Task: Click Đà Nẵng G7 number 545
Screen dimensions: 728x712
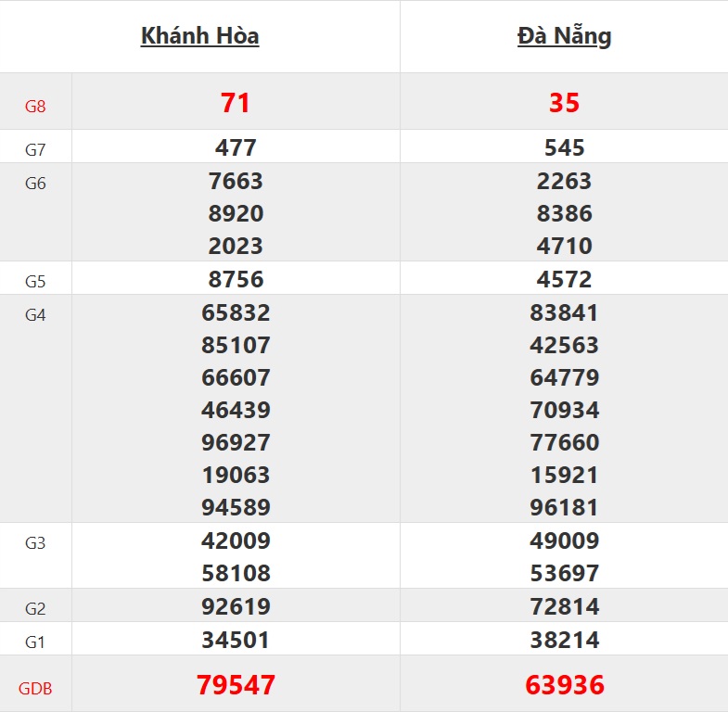Action: (564, 148)
